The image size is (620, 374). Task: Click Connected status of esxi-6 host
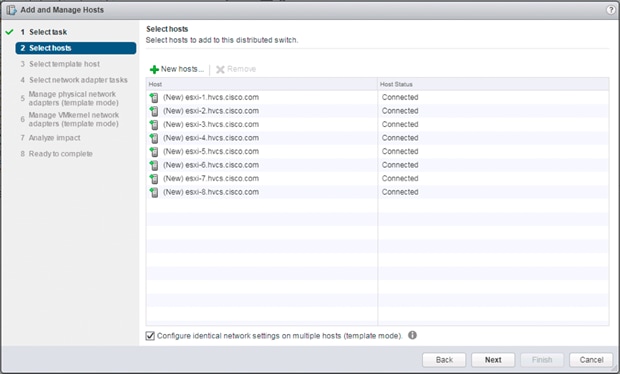[x=400, y=164]
